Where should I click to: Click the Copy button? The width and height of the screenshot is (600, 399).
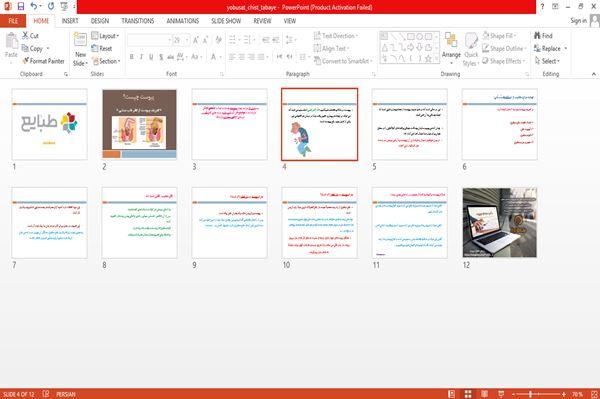[32, 48]
